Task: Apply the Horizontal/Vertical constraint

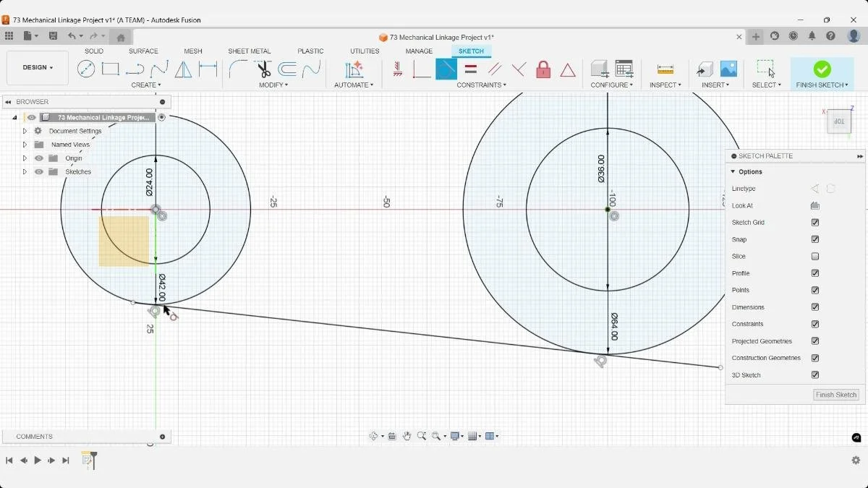Action: [x=398, y=69]
